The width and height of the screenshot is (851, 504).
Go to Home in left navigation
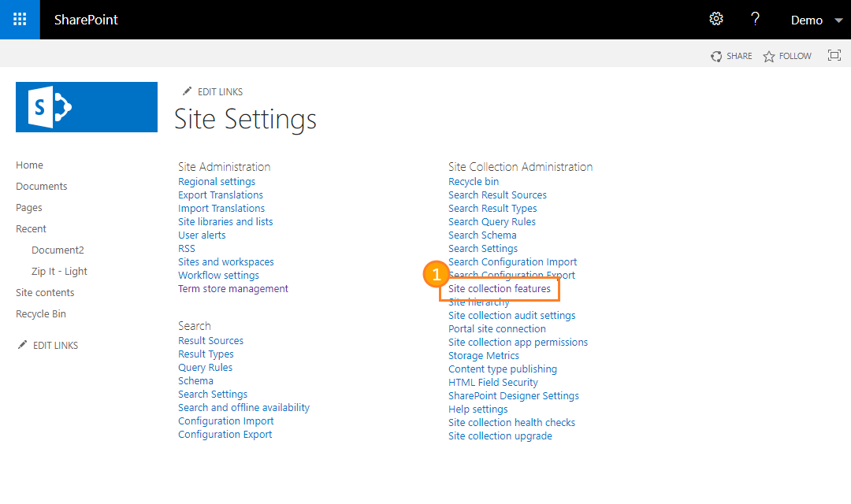tap(29, 165)
